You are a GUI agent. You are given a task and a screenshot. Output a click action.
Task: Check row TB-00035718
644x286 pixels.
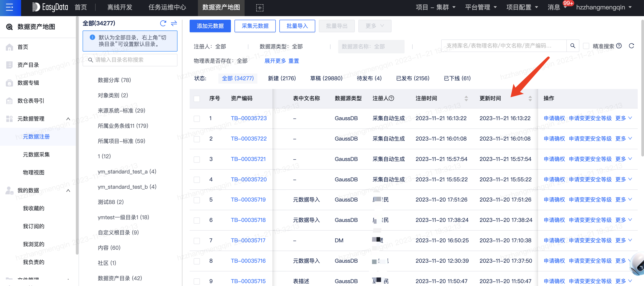point(197,220)
